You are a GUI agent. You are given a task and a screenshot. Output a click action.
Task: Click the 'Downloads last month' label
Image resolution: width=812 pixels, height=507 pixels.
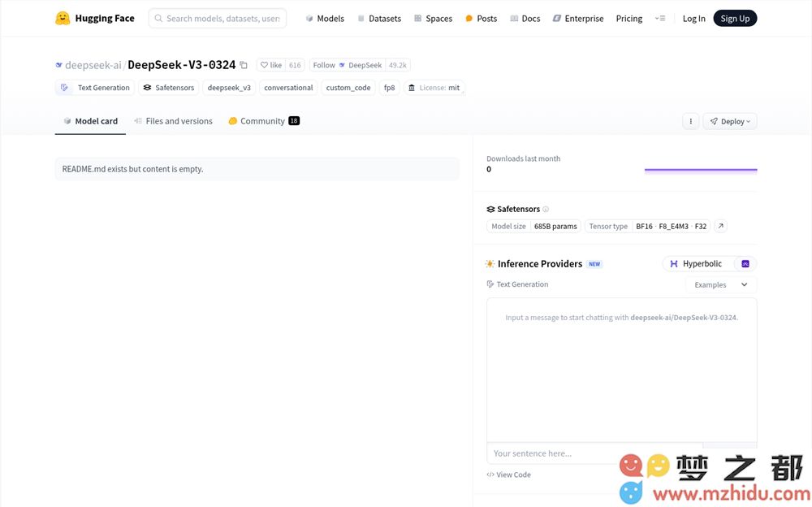[523, 158]
